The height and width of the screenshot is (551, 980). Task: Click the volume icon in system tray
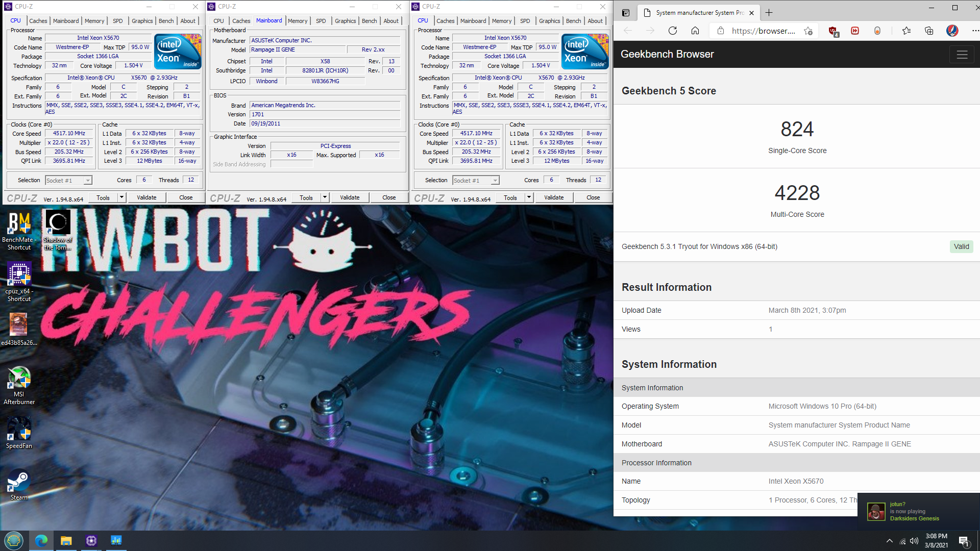[x=914, y=541]
